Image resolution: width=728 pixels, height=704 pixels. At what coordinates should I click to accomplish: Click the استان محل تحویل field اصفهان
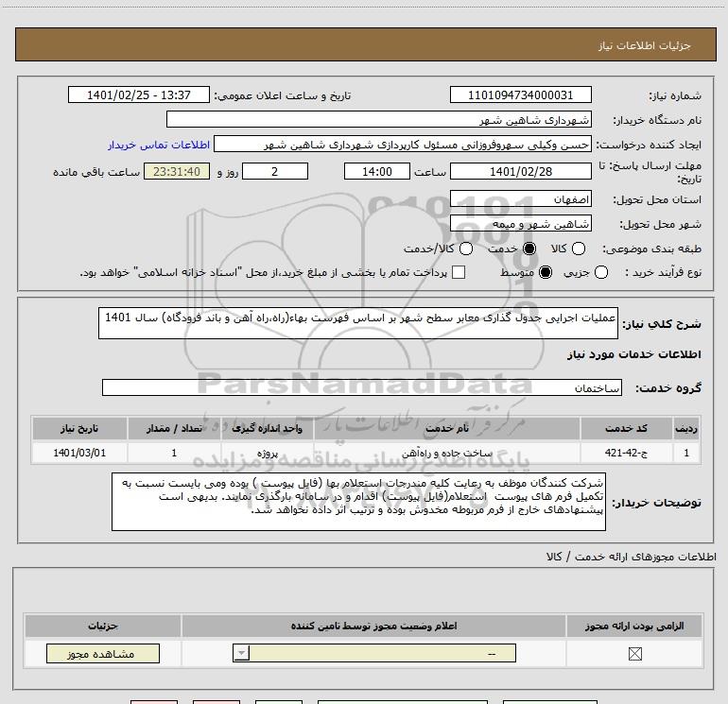(520, 199)
